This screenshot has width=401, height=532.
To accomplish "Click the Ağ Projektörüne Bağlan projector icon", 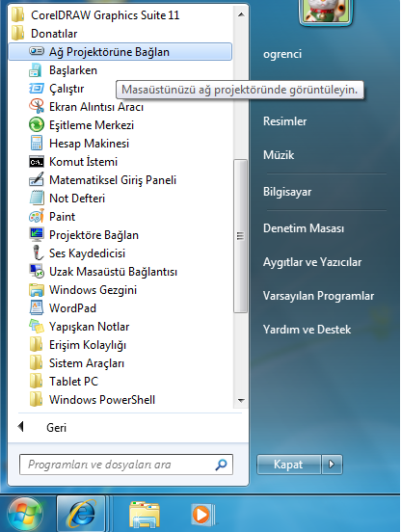I will point(37,52).
